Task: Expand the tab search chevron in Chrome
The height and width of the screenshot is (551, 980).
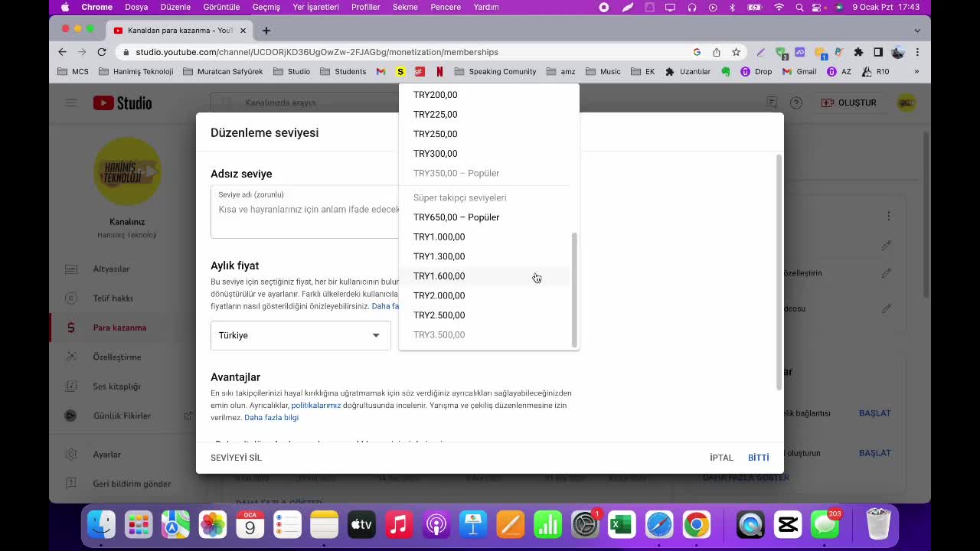Action: click(917, 31)
